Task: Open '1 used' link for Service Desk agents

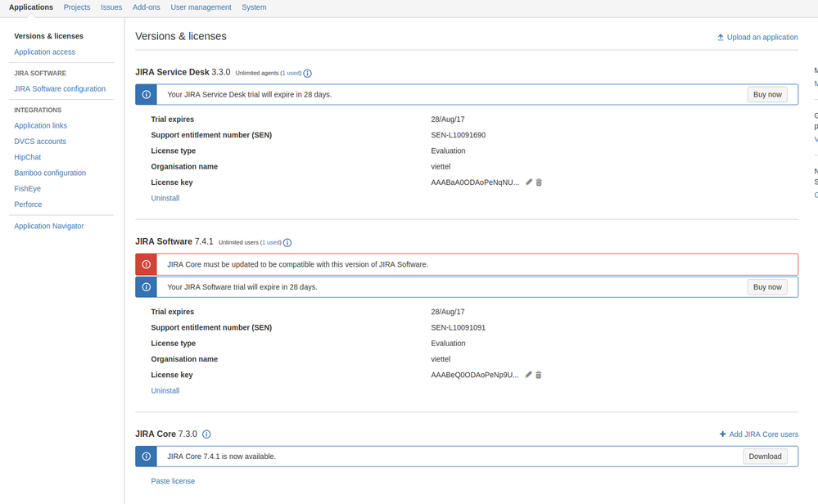Action: tap(291, 73)
